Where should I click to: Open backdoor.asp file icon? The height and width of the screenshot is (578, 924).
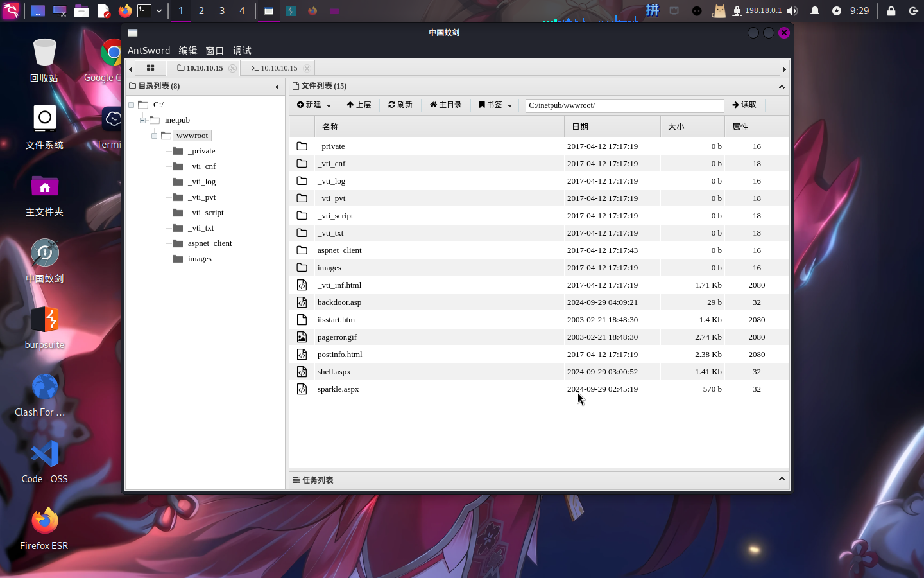[302, 302]
